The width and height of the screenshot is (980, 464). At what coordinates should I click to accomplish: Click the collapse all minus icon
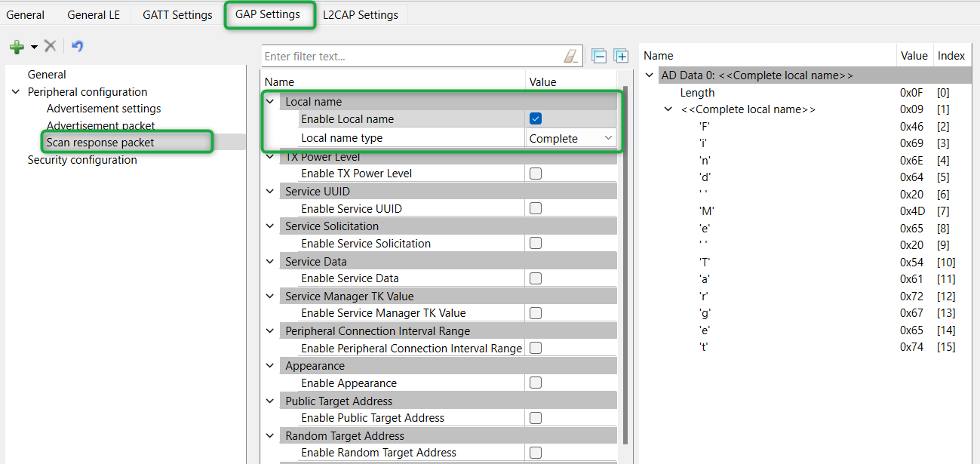pos(599,57)
